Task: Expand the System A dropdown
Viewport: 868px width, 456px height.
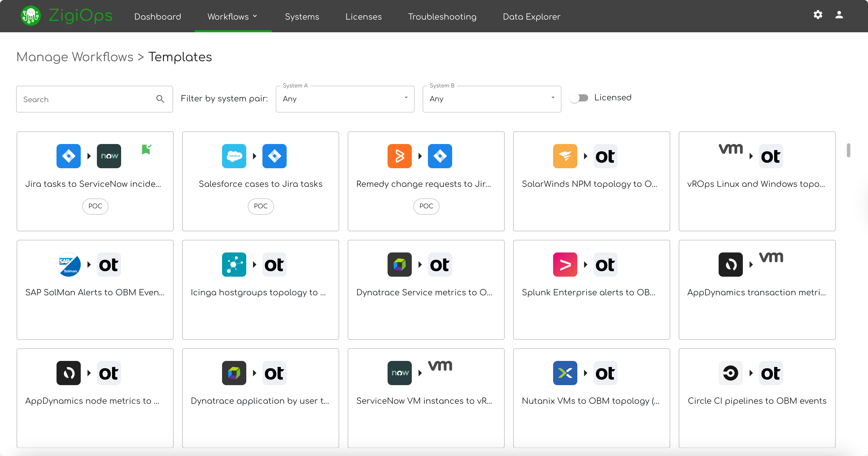Action: click(345, 99)
